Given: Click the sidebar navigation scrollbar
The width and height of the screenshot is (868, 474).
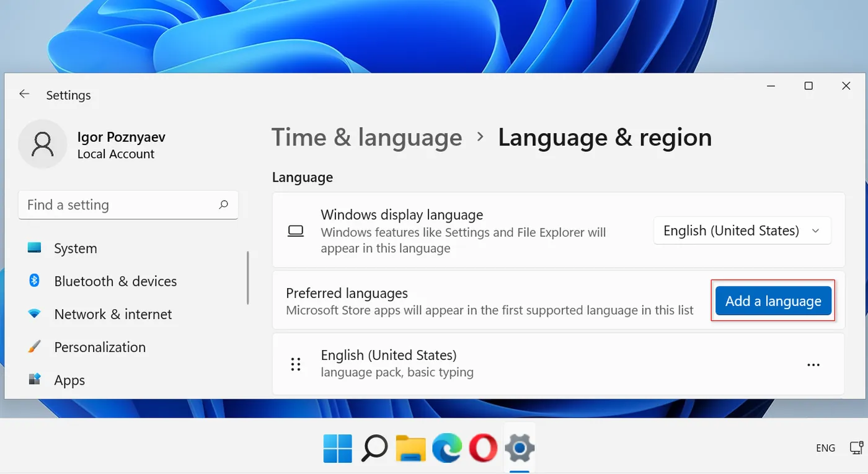Looking at the screenshot, I should click(247, 278).
